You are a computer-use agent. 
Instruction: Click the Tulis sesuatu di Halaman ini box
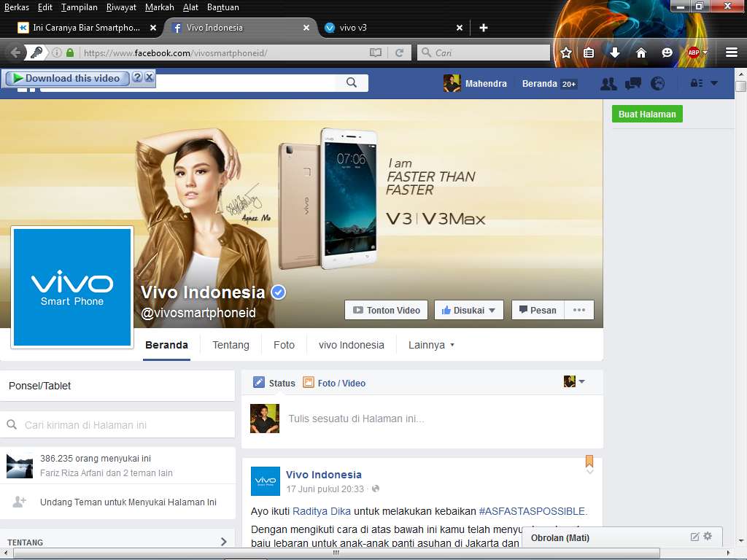coord(356,419)
